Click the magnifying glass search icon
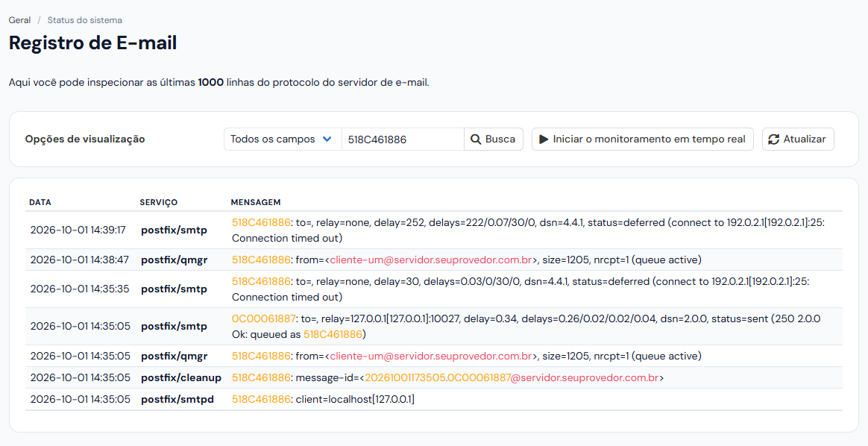 (x=476, y=139)
